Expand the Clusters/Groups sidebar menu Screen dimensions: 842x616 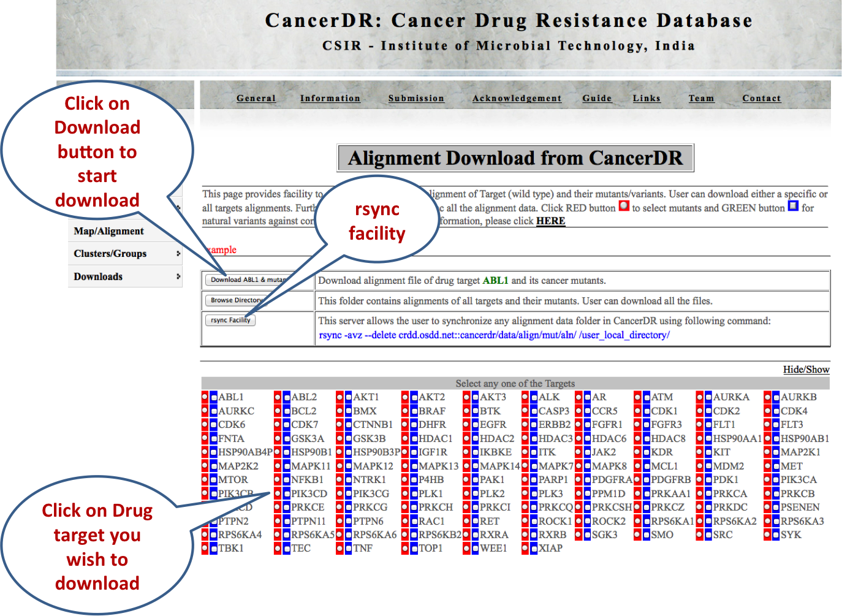125,254
